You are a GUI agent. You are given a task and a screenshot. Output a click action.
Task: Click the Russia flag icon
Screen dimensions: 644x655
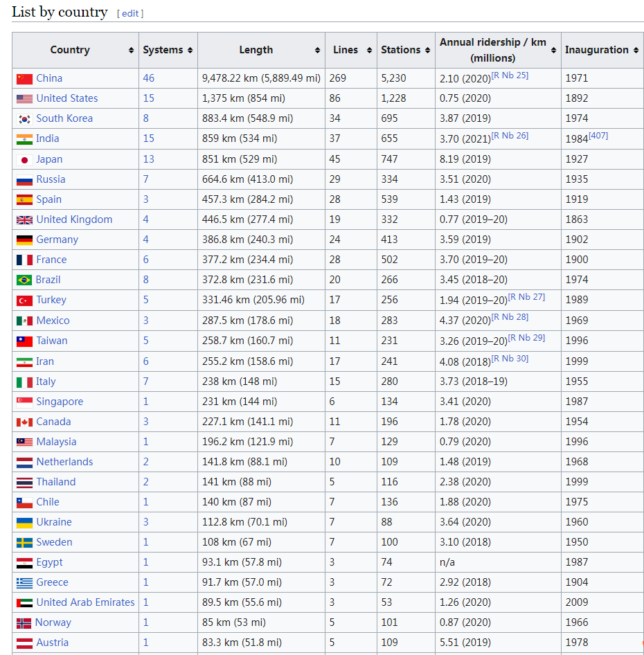tap(24, 180)
